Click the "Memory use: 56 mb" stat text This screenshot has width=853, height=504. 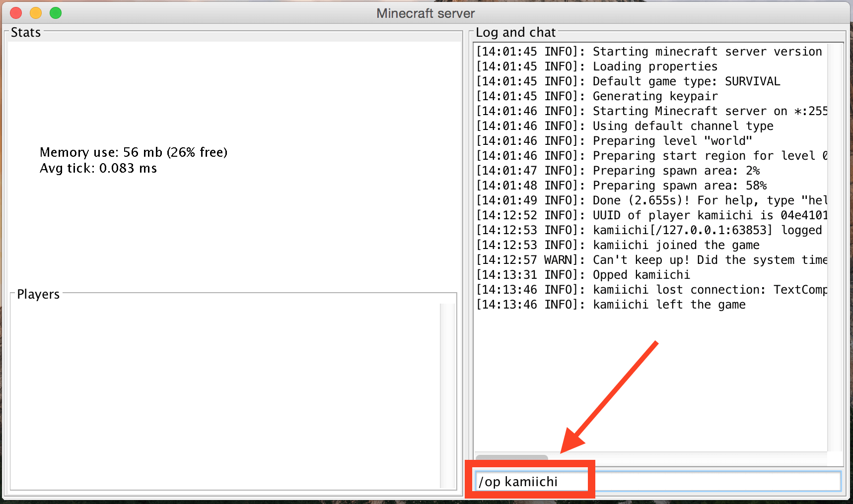point(133,152)
